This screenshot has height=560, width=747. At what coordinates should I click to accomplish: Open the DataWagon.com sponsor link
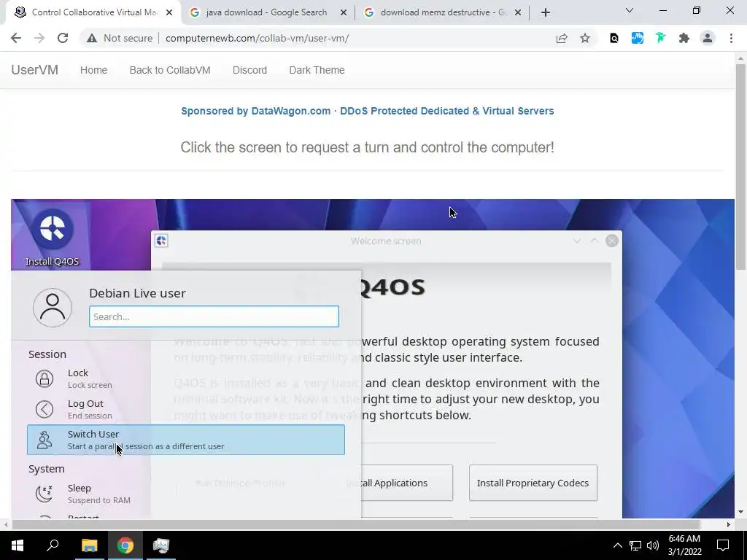click(368, 111)
